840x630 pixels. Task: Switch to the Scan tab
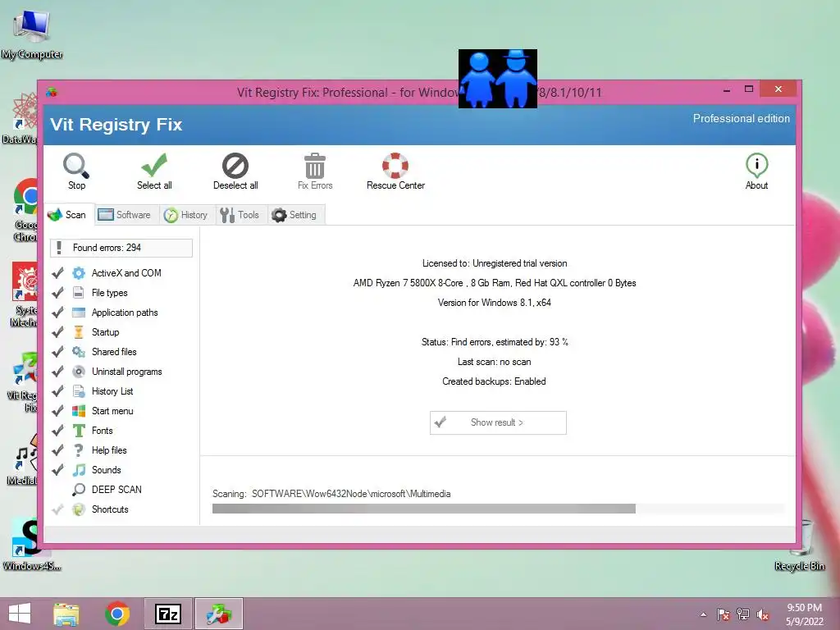tap(68, 215)
